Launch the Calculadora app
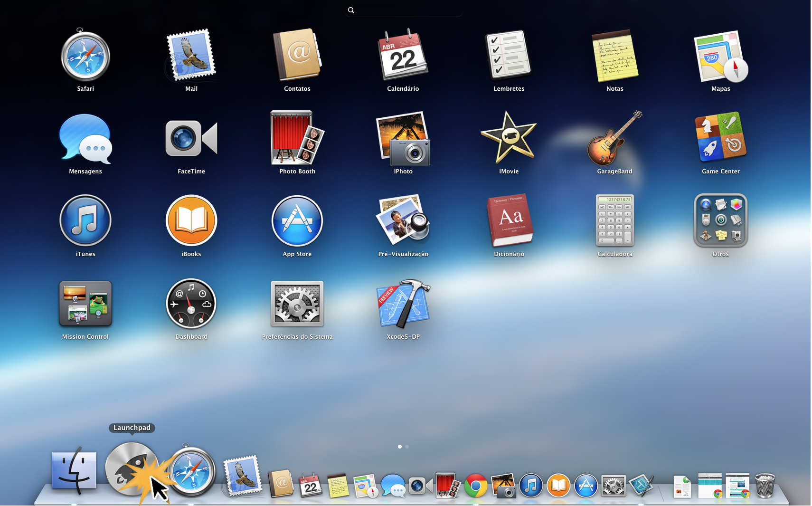The width and height of the screenshot is (812, 506). 615,220
